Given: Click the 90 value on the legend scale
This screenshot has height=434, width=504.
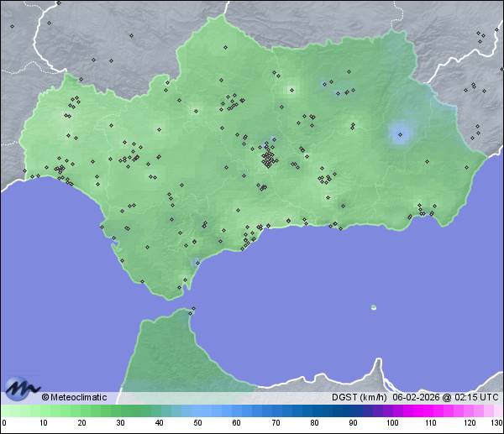Looking at the screenshot, I should pos(353,423).
